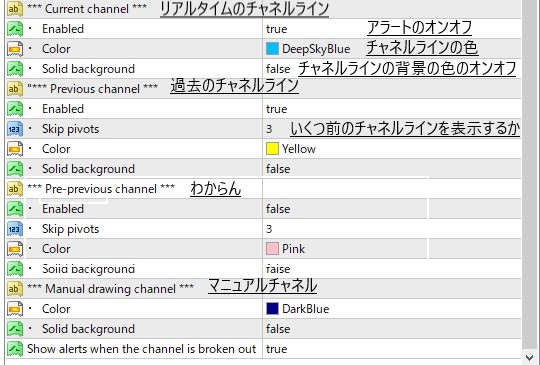Select the 'Enabled' label under Previous channel
The height and width of the screenshot is (365, 540).
(x=63, y=108)
